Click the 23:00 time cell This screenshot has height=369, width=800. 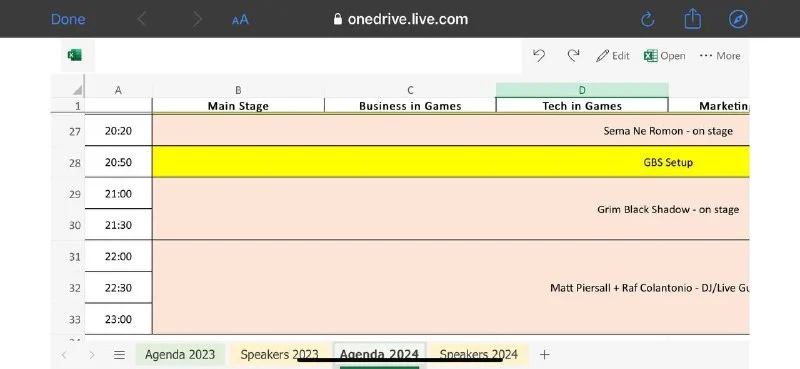118,319
